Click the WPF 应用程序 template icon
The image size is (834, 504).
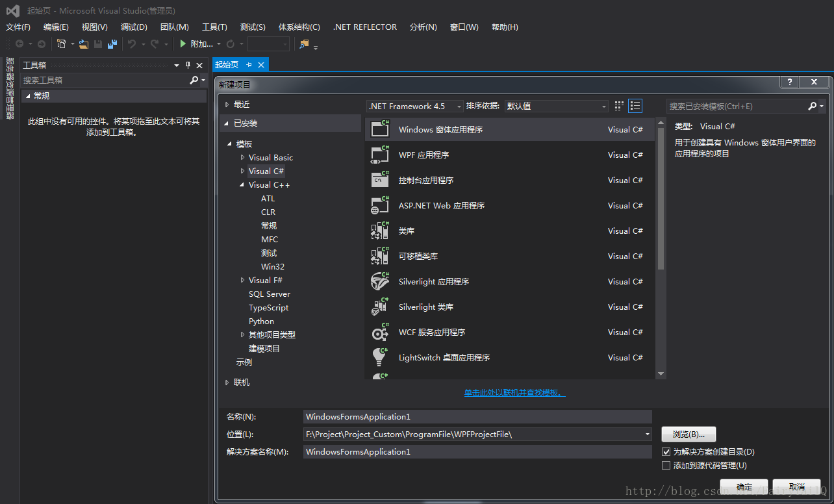coord(380,154)
